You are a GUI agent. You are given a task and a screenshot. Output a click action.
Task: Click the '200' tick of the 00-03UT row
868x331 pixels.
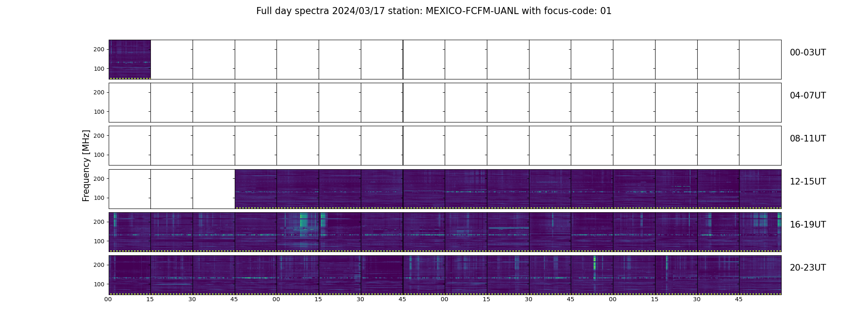99,50
